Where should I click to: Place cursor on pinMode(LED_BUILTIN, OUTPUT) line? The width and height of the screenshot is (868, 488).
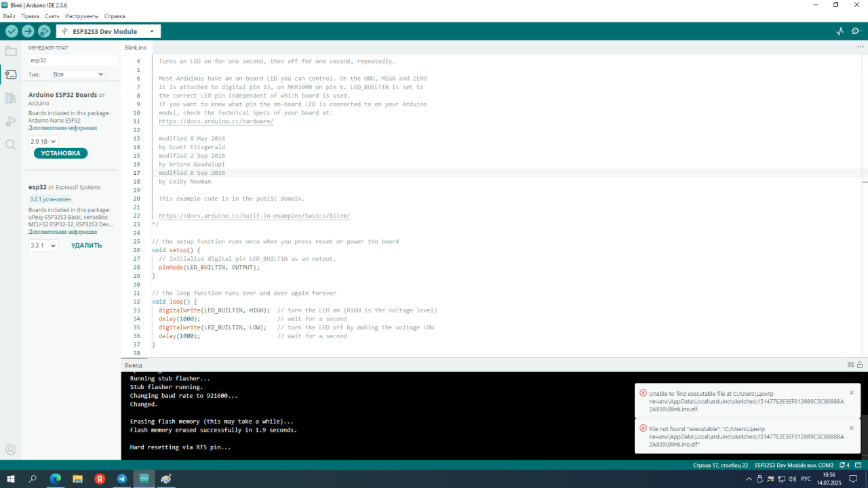(209, 267)
